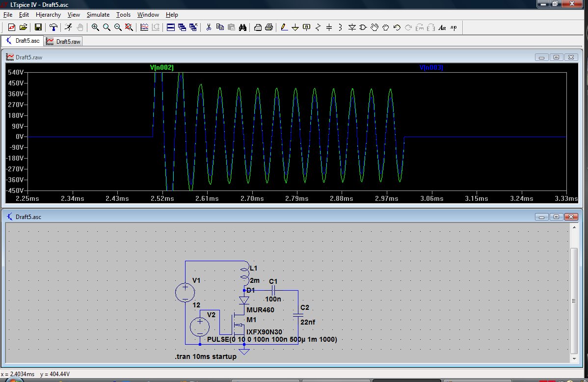
Task: Switch to the Draft5.raw tab
Action: 63,42
